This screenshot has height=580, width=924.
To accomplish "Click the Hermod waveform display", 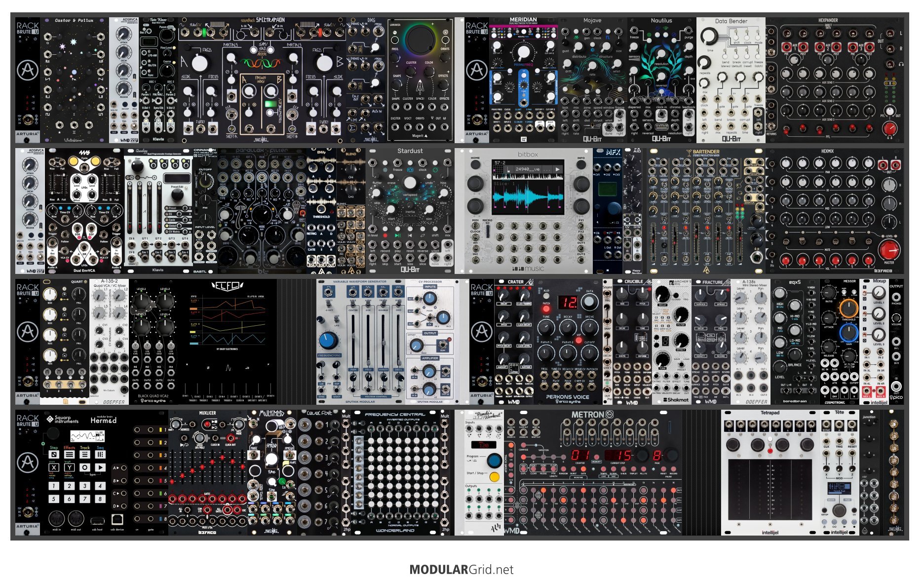I will click(x=87, y=436).
